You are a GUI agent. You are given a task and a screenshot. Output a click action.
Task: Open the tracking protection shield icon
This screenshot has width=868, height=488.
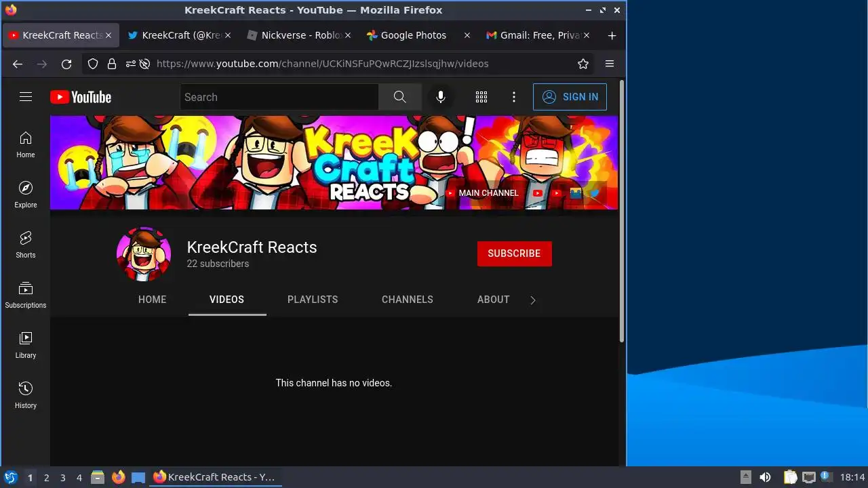click(94, 64)
